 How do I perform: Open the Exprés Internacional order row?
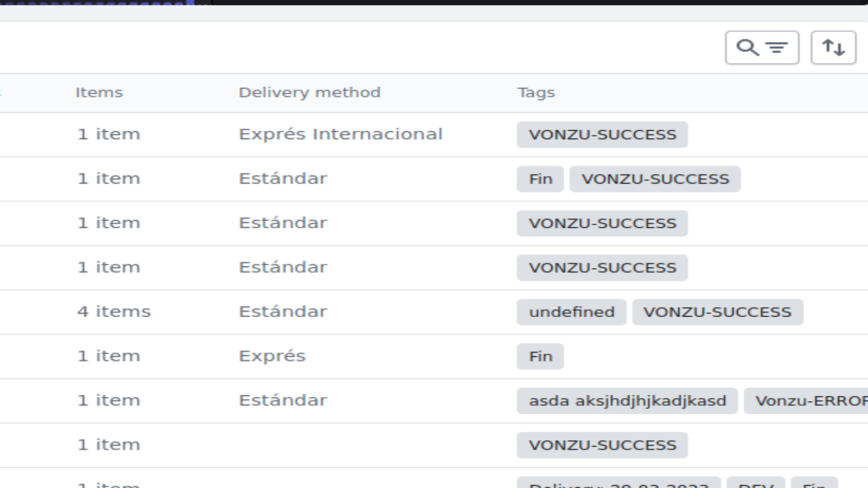tap(340, 134)
